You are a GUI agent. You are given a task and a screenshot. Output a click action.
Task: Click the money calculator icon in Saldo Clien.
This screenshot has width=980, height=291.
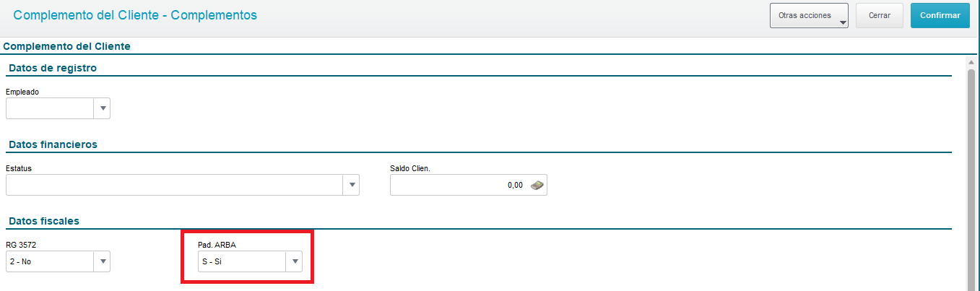pos(537,186)
